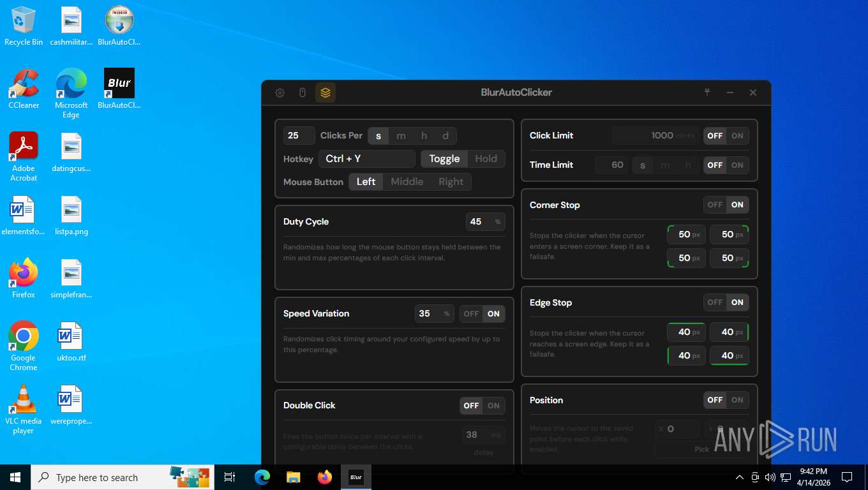The height and width of the screenshot is (490, 868).
Task: Open the notification center icon
Action: tap(847, 477)
